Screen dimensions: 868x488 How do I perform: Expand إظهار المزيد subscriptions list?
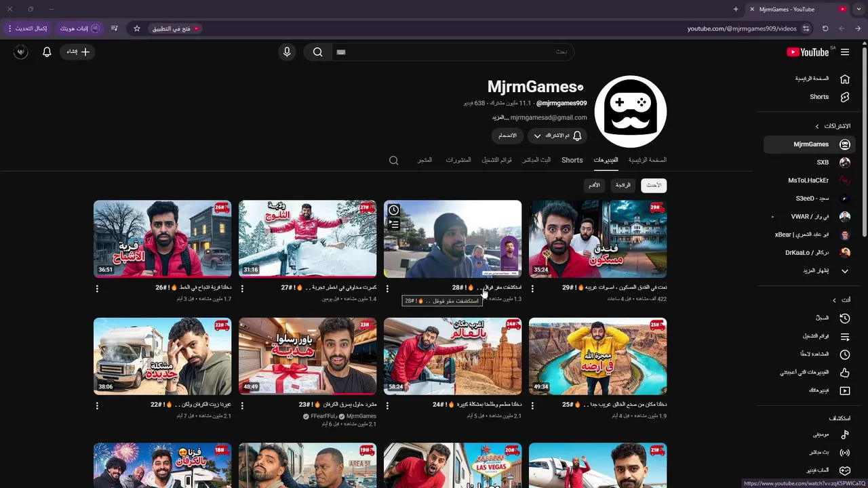tap(810, 271)
